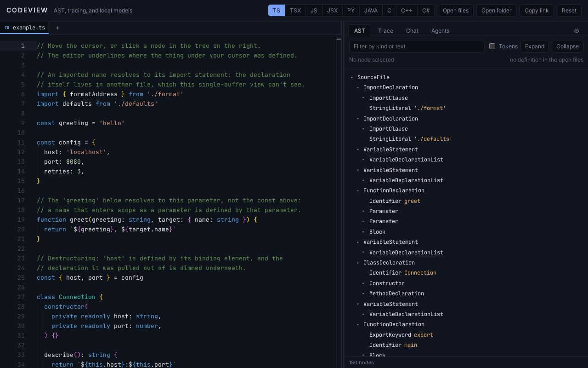The image size is (588, 368).
Task: Expand the ImportClause above './format' literal
Action: (x=364, y=98)
